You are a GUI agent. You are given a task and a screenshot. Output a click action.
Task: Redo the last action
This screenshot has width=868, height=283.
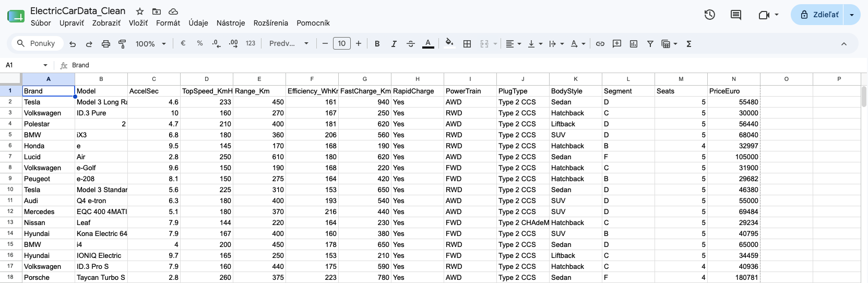click(89, 44)
